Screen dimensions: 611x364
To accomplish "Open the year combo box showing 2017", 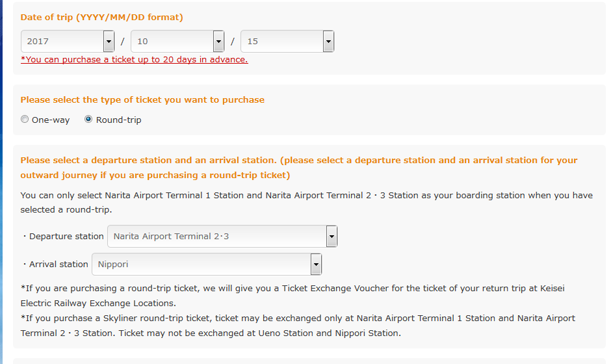I will point(62,42).
